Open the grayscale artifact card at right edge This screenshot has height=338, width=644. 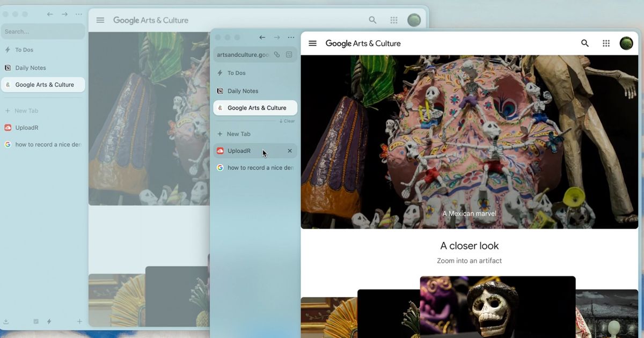point(607,314)
